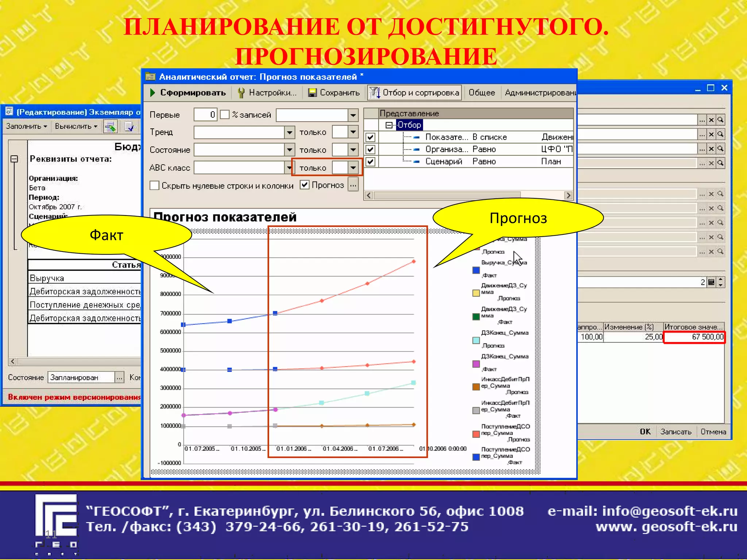The image size is (747, 560).
Task: Click the wrench icon beside Настройки...
Action: 241,93
